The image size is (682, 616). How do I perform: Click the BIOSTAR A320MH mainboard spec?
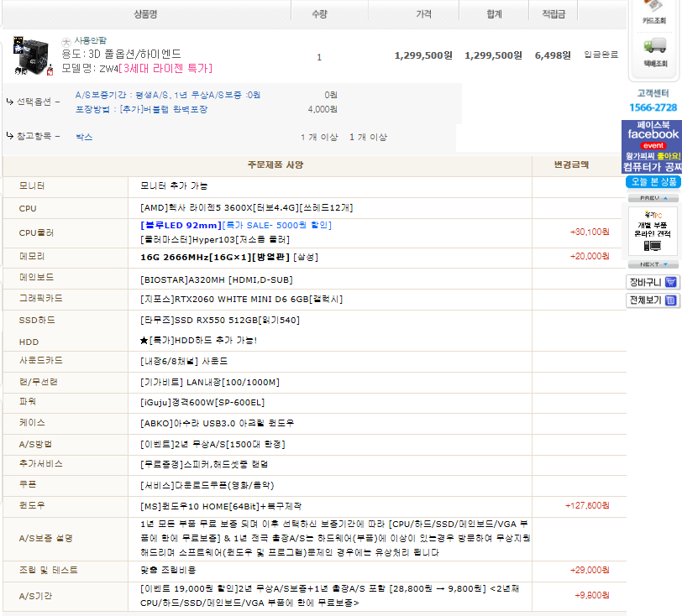coord(216,280)
